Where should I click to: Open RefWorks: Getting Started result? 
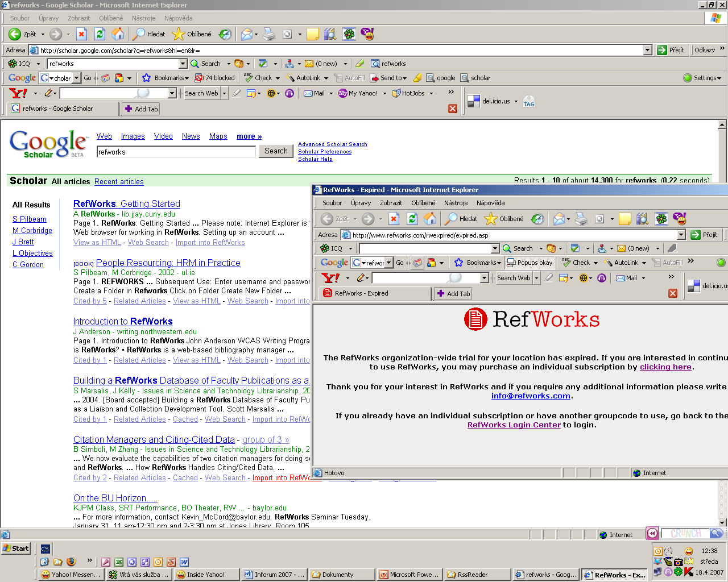[x=127, y=203]
